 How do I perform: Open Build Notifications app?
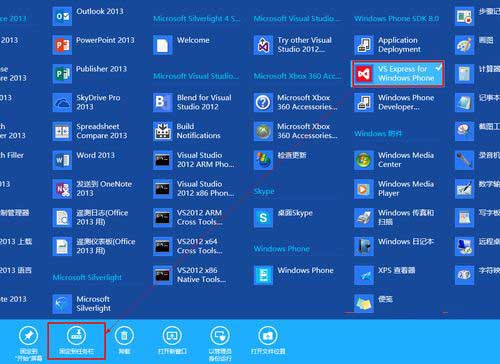point(187,131)
